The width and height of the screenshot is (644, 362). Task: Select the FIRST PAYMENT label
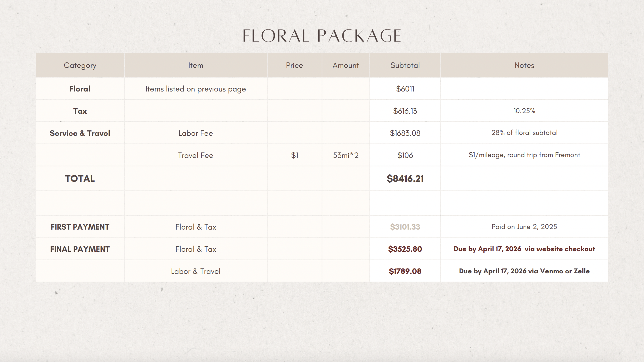point(80,227)
